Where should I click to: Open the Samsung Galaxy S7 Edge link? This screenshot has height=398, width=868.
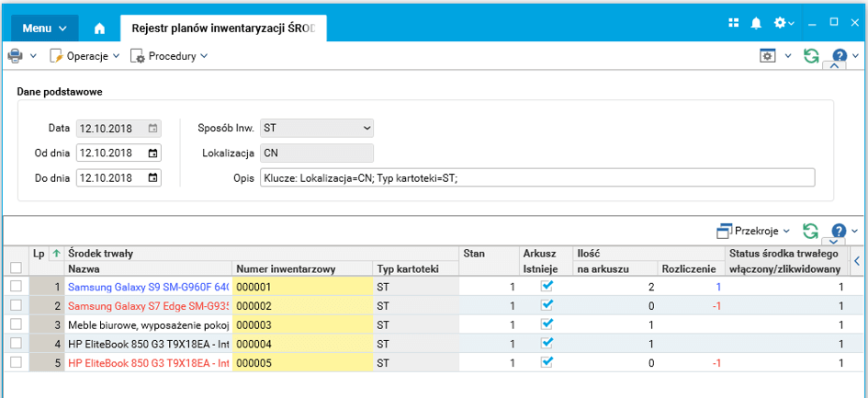147,306
